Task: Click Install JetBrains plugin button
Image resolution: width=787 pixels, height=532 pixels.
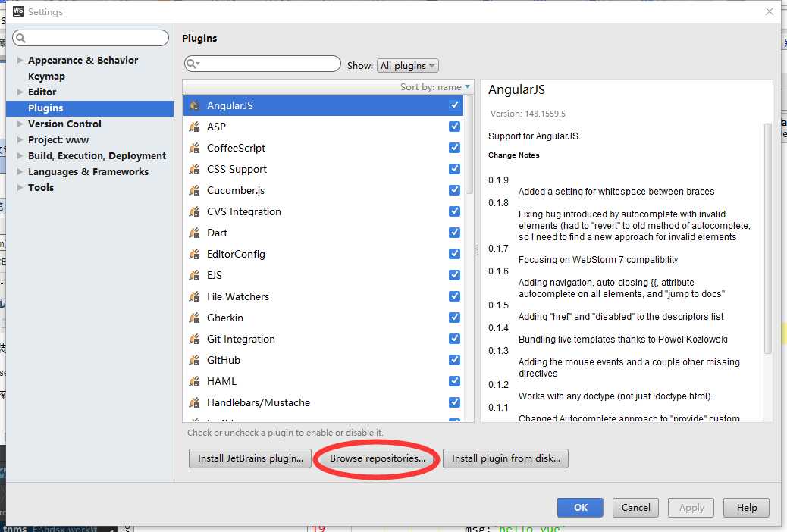Action: coord(250,458)
